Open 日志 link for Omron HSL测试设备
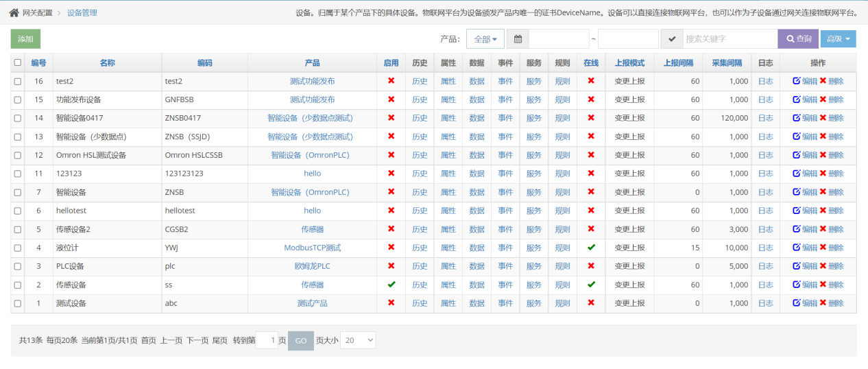Screen dimensions: 868x369 765,155
